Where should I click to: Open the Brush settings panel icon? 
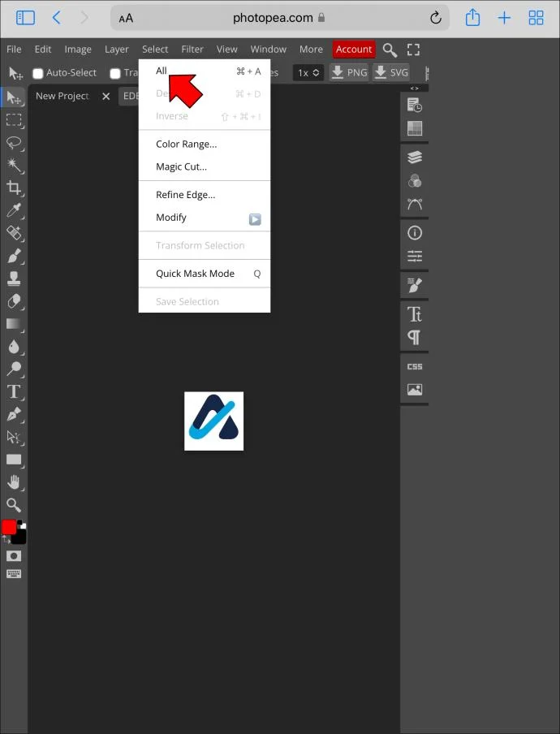(415, 285)
